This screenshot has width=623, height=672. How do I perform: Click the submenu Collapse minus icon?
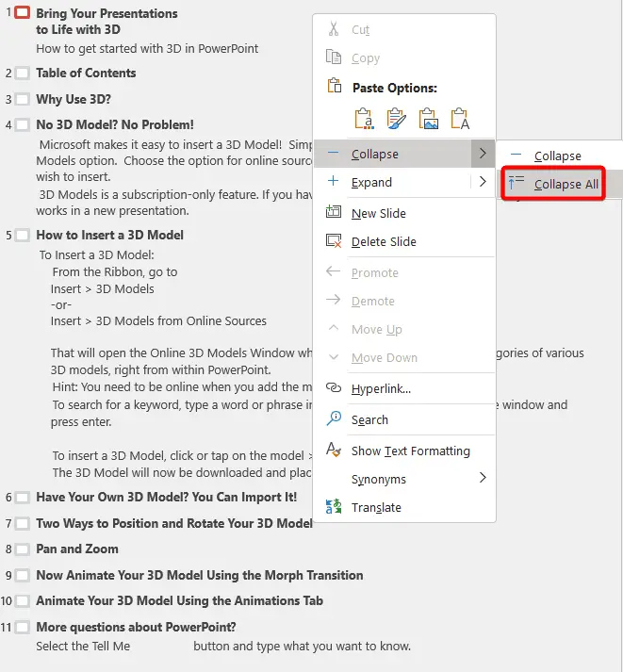click(x=516, y=155)
